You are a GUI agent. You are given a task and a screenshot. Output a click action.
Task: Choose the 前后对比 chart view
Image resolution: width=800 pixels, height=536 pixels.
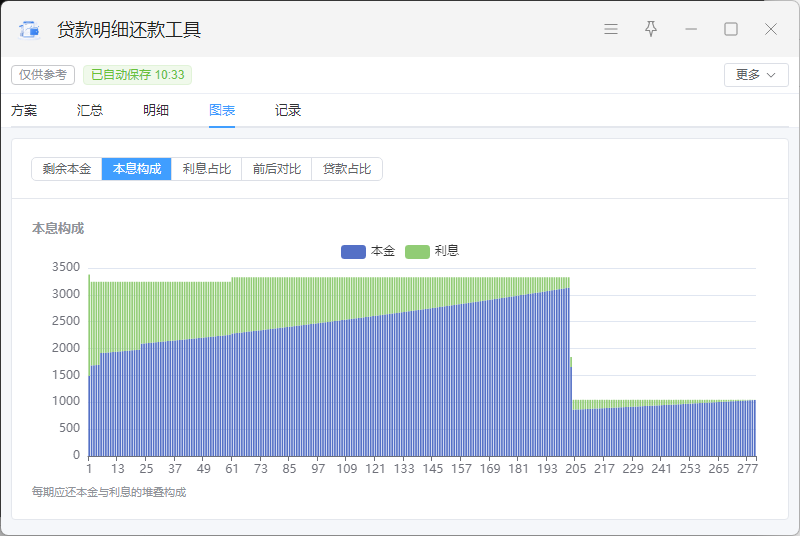[x=277, y=169]
